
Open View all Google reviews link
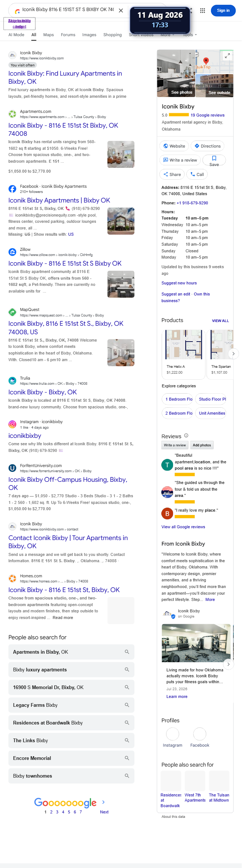point(183,527)
